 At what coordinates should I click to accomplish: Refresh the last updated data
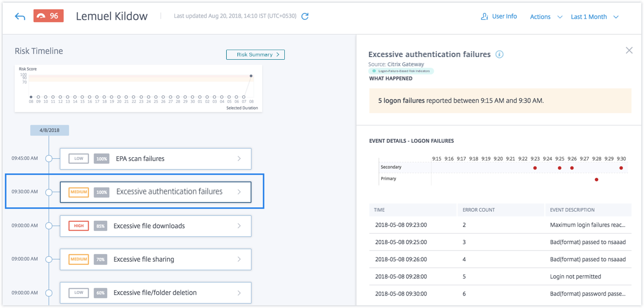(305, 17)
